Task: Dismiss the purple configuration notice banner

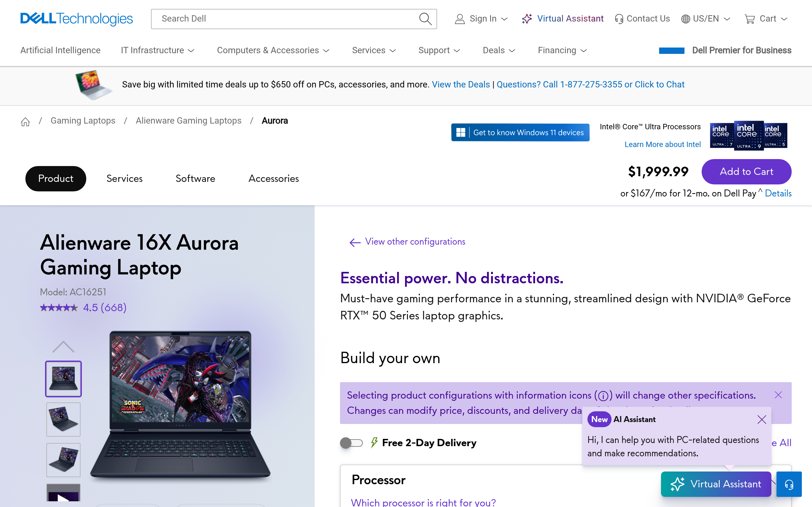Action: 778,395
